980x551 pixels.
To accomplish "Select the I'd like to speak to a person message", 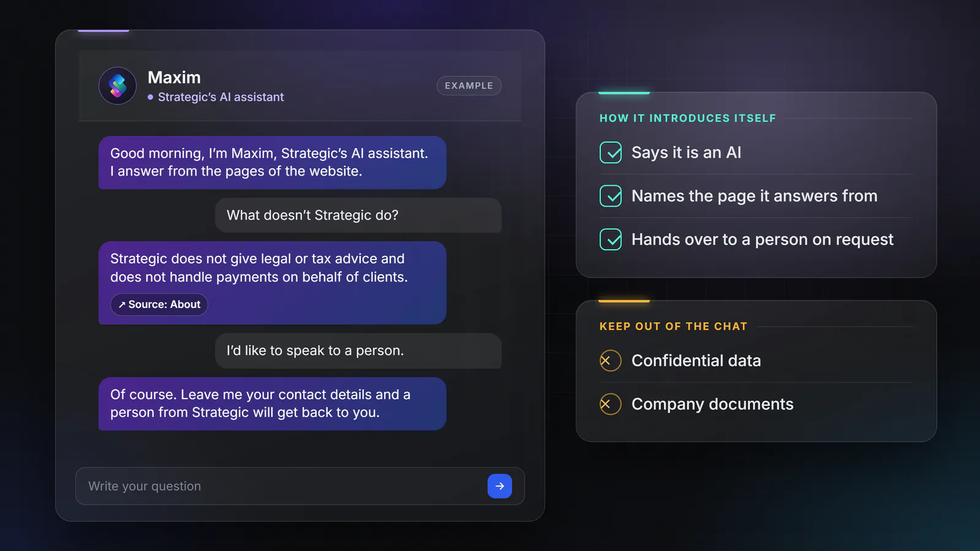I will point(358,351).
